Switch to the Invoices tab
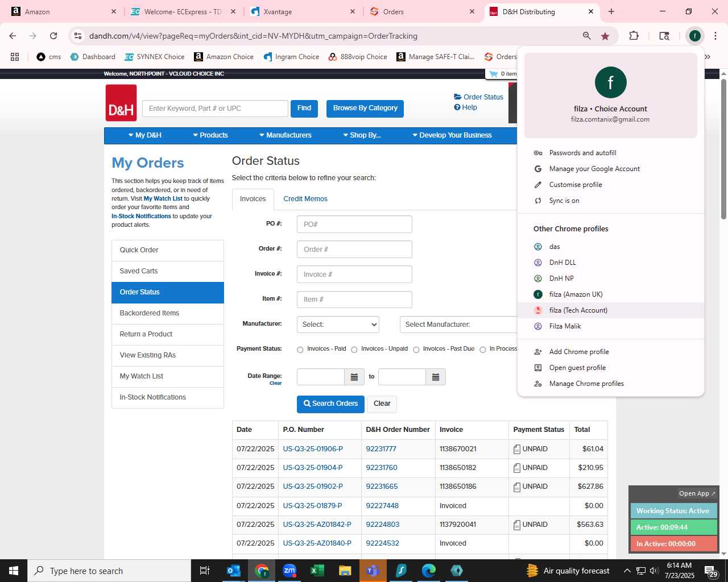 253,199
